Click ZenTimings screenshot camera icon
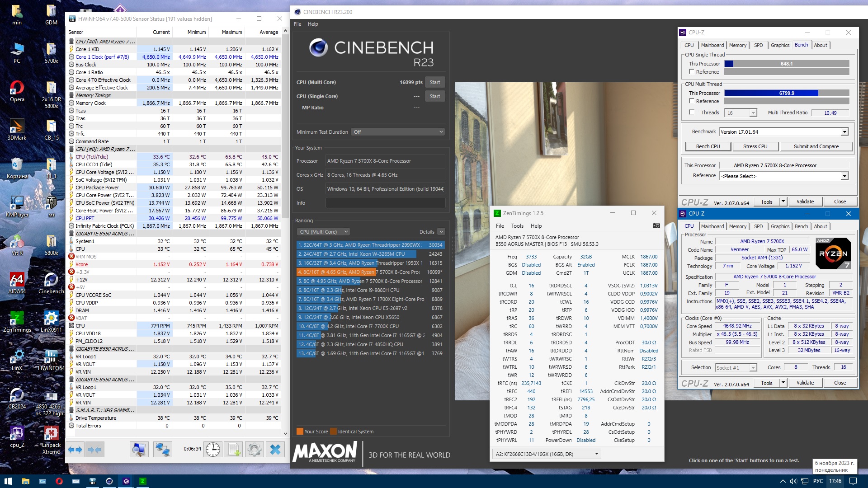 coord(656,226)
